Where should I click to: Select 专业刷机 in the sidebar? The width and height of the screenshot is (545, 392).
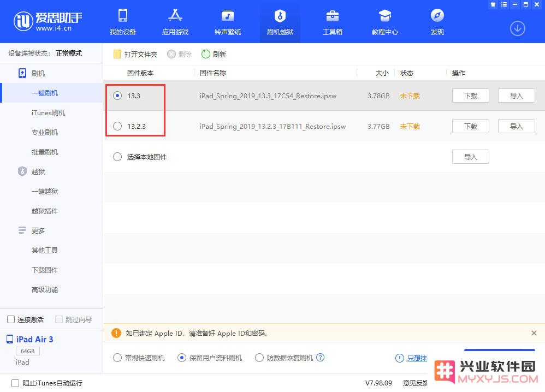pos(45,133)
